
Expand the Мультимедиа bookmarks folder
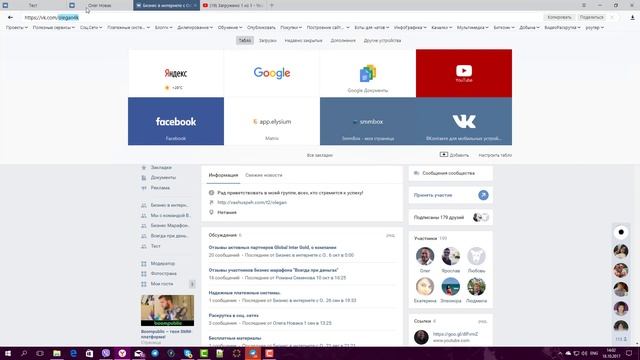click(x=473, y=27)
